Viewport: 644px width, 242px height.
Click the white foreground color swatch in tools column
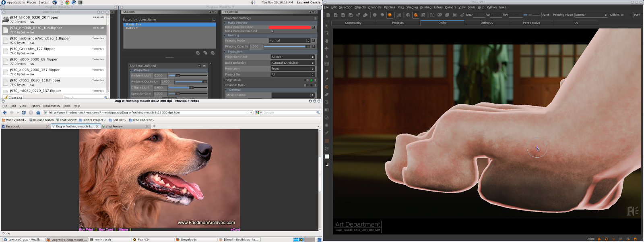(326, 156)
